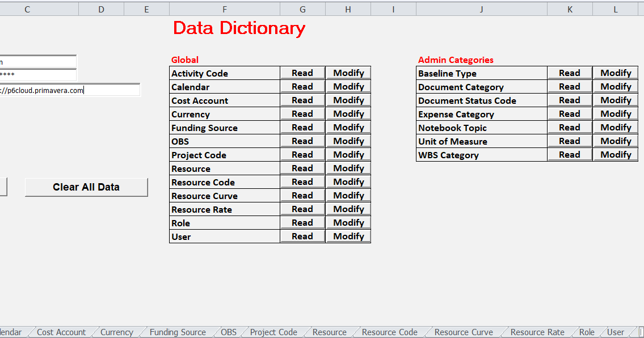Click Read button for Funding Source

click(x=302, y=127)
